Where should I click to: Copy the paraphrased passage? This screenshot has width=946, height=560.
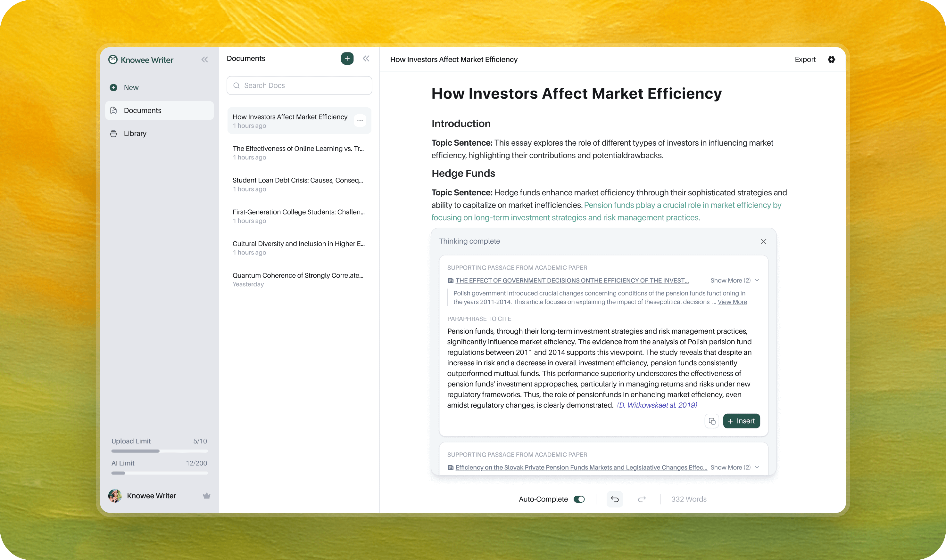(x=712, y=421)
